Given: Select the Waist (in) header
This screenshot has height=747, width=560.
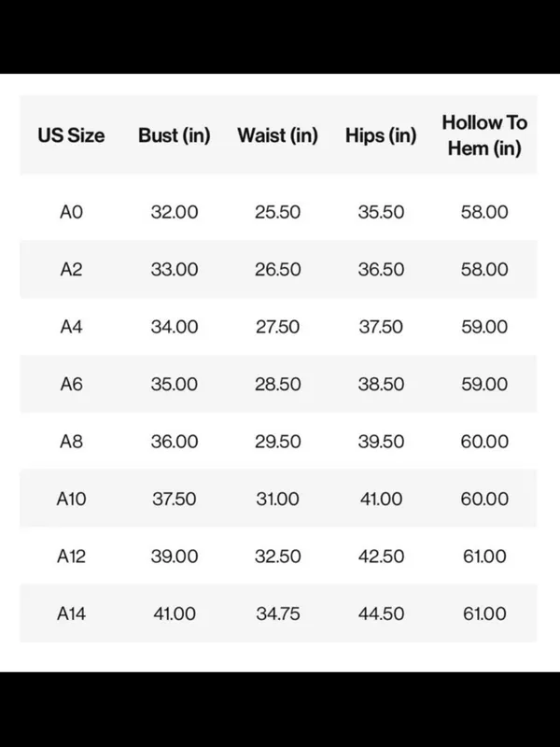Looking at the screenshot, I should click(277, 135).
